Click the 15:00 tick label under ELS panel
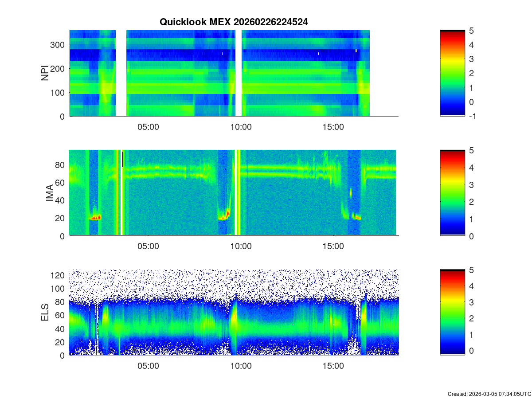Screen dimensions: 532x399 (x=333, y=366)
